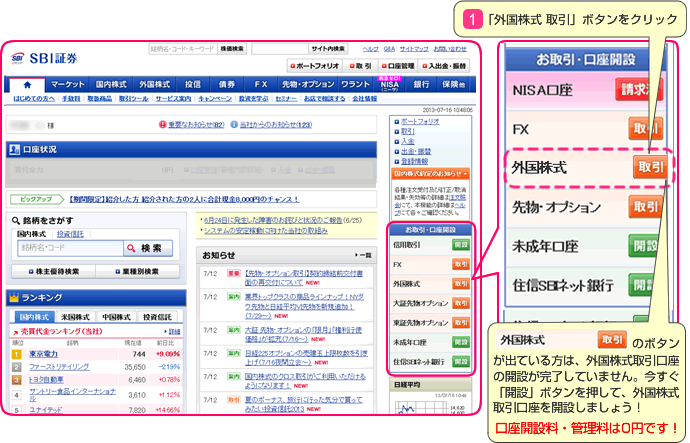This screenshot has width=690, height=443.
Task: Open 6月24日に発生した障害のお詫び notice link
Action: pyautogui.click(x=273, y=220)
